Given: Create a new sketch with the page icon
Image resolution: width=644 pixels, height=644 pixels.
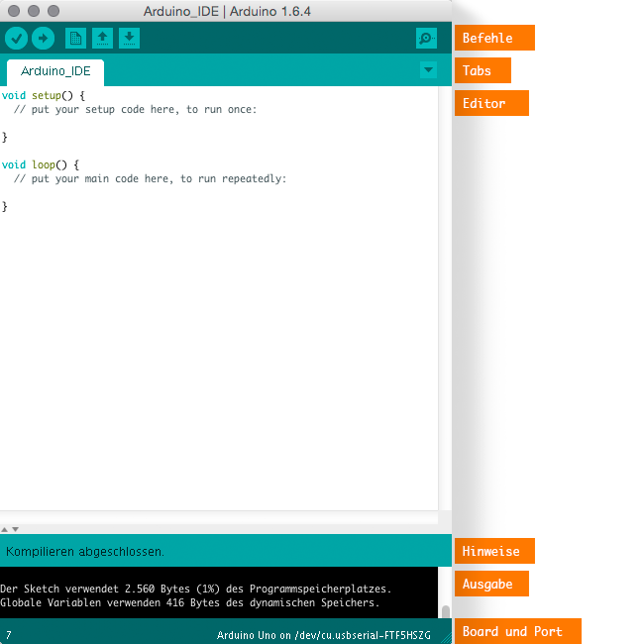Looking at the screenshot, I should pyautogui.click(x=75, y=39).
